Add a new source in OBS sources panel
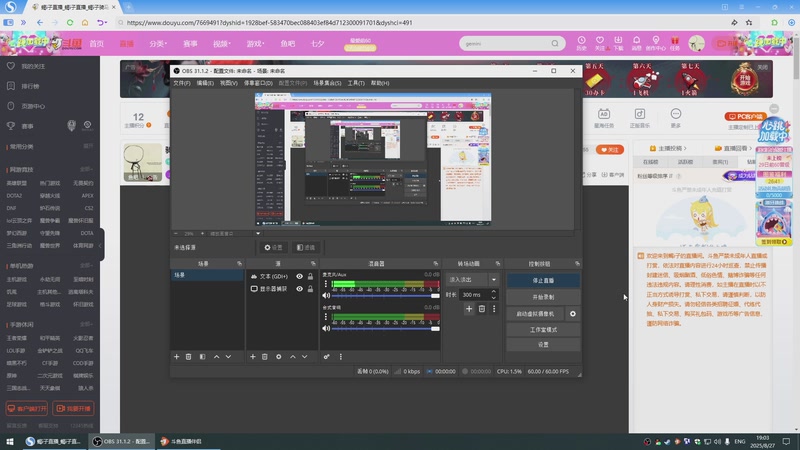This screenshot has width=800, height=450. tap(253, 357)
